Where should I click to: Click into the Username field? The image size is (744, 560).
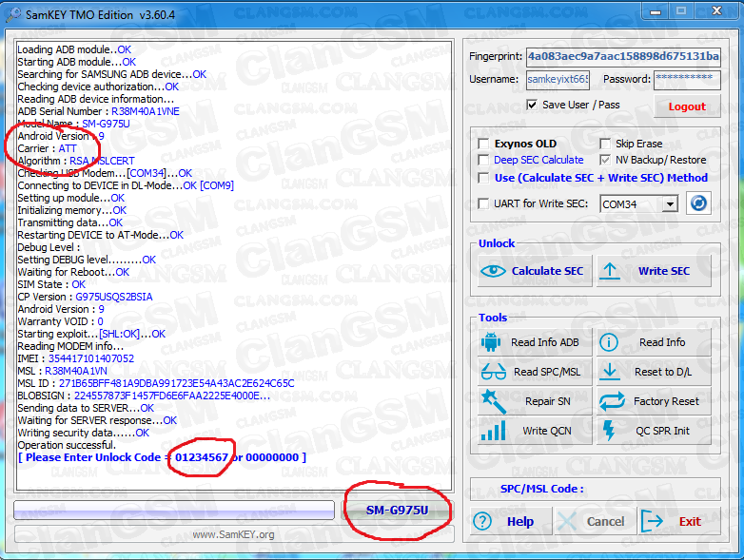pyautogui.click(x=558, y=79)
